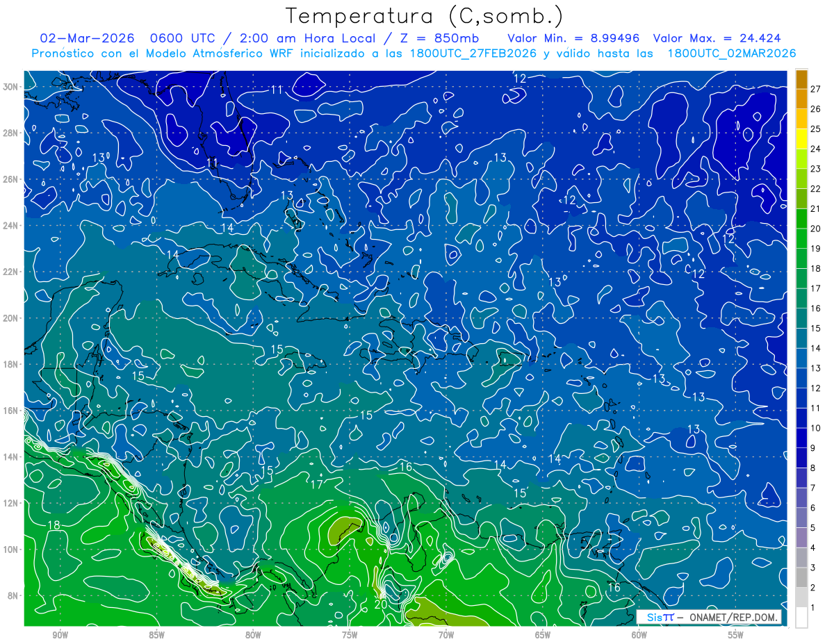This screenshot has width=834, height=644.
Task: Click the legend value 1 on color scale
Action: (813, 608)
